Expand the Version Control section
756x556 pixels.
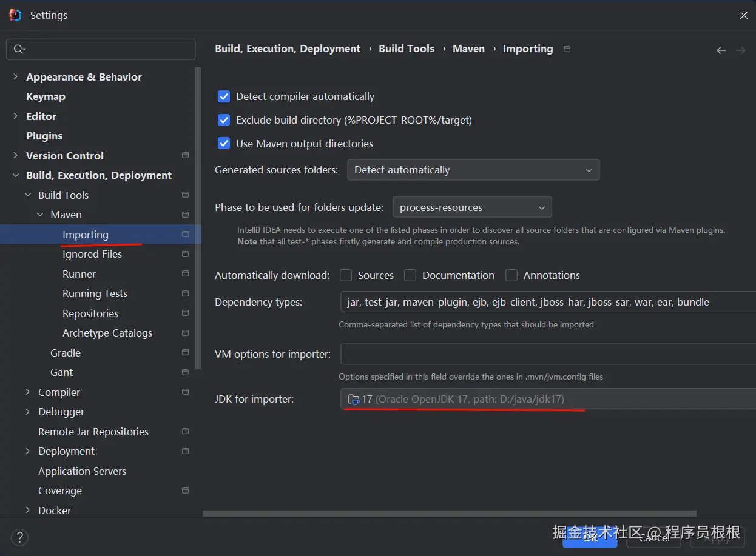coord(15,156)
